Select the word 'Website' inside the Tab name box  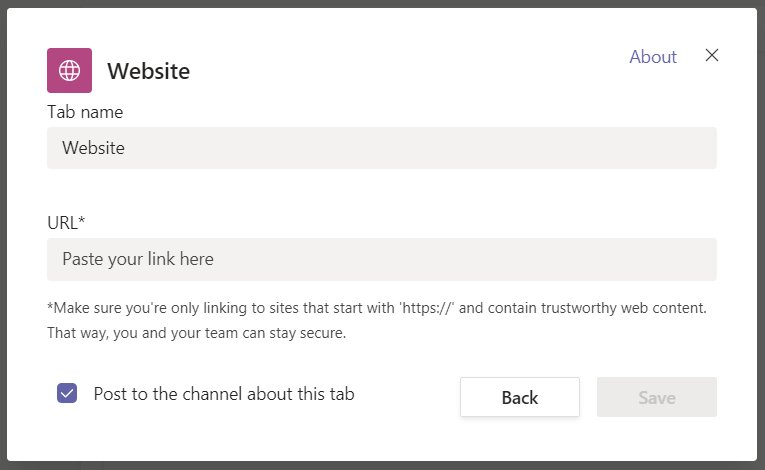click(93, 148)
